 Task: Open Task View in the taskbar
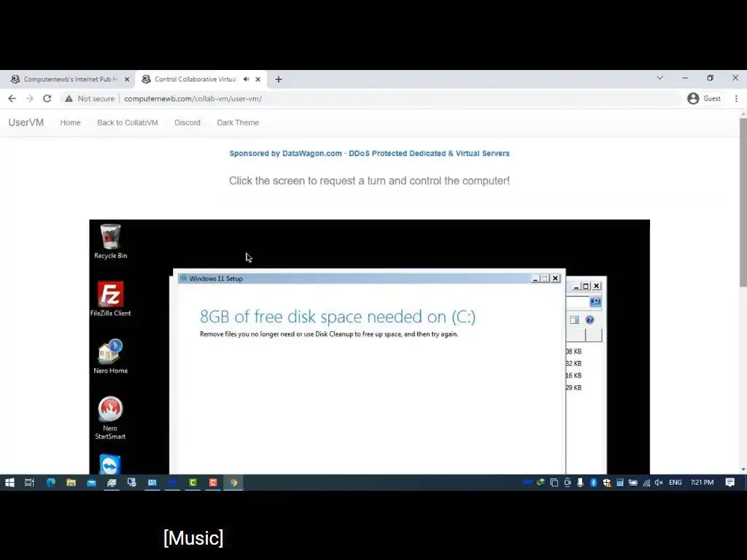click(29, 483)
